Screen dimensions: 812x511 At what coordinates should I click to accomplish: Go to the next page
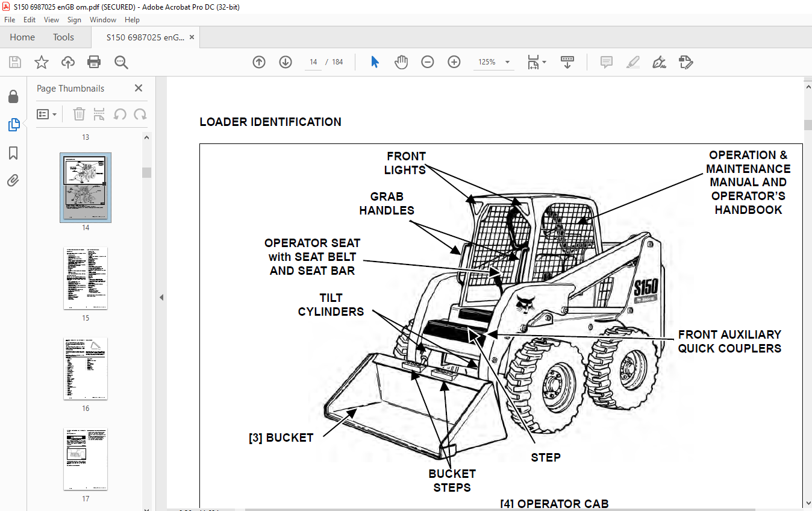point(286,62)
